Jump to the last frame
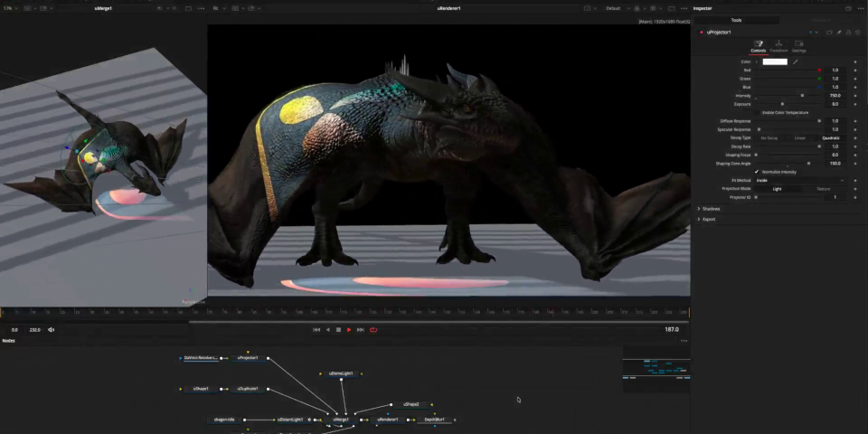Viewport: 868px width, 434px height. pyautogui.click(x=361, y=330)
